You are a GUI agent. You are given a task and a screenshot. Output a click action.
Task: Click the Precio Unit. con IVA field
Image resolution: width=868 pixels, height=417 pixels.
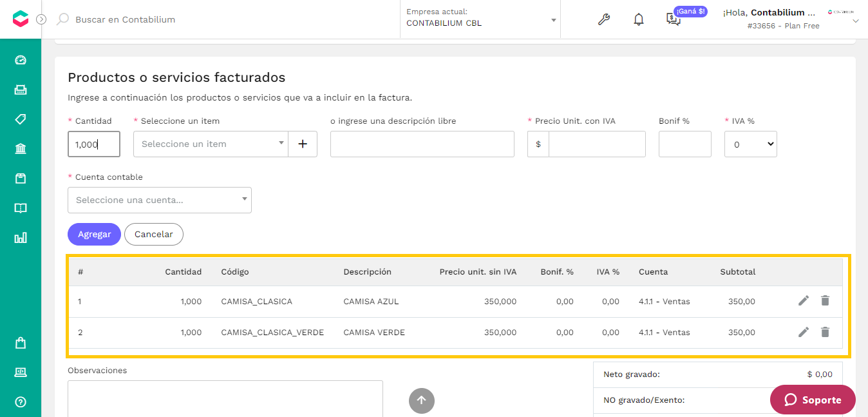(597, 144)
